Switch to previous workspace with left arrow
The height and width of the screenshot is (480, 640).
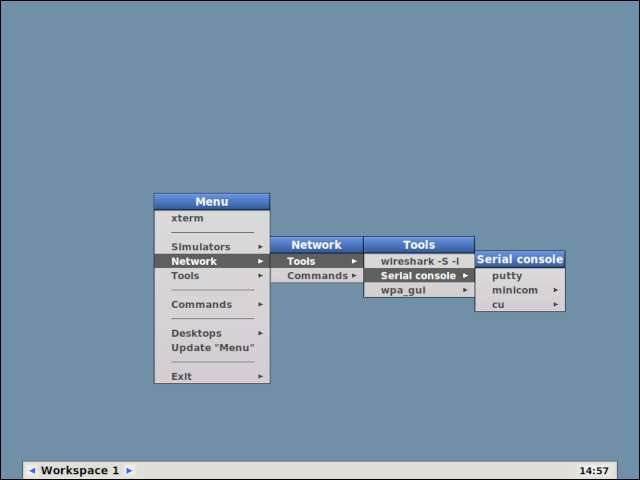click(x=32, y=471)
